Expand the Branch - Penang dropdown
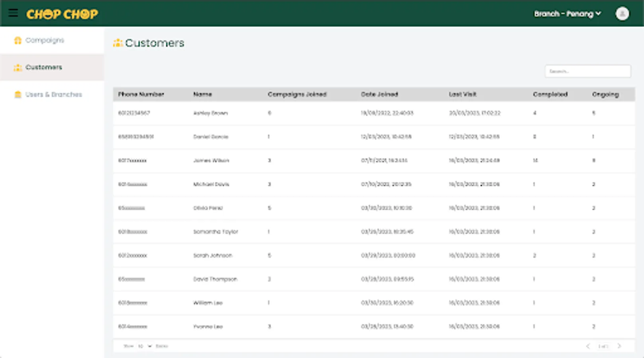 click(567, 14)
